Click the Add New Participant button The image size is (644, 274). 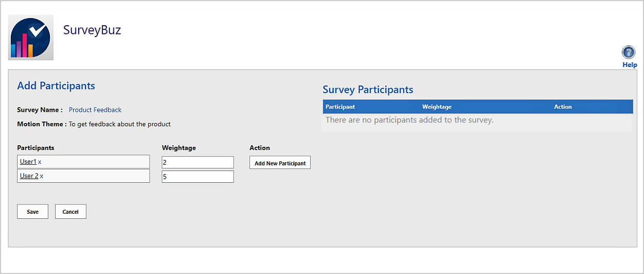click(x=280, y=163)
